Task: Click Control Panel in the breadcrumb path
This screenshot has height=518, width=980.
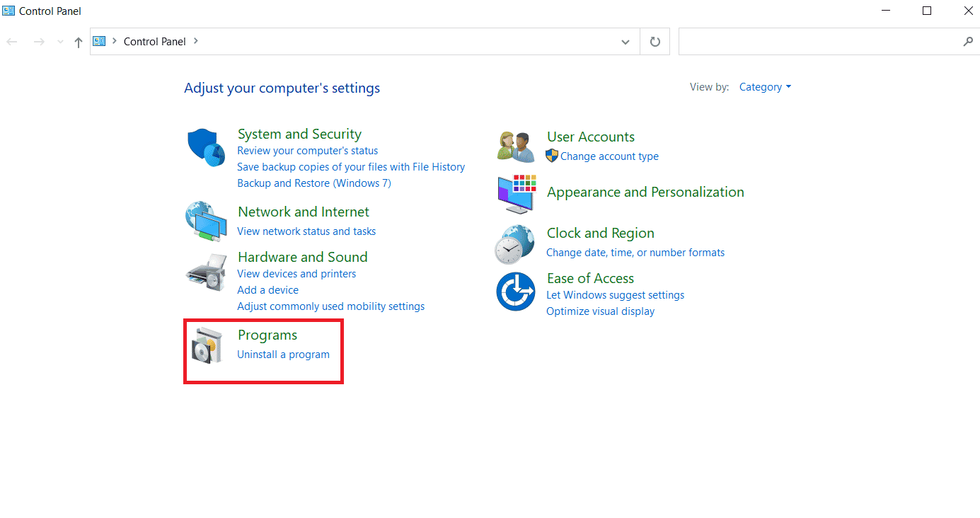Action: [x=154, y=42]
